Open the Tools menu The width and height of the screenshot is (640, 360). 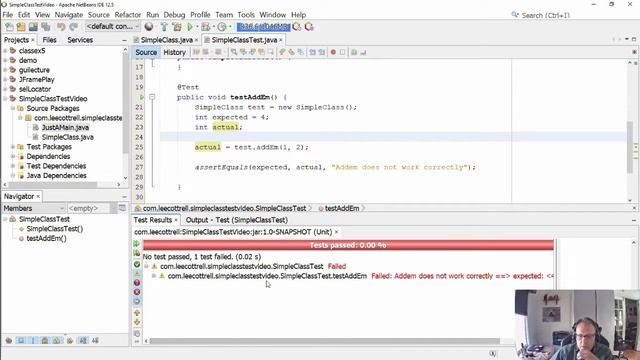[x=246, y=15]
